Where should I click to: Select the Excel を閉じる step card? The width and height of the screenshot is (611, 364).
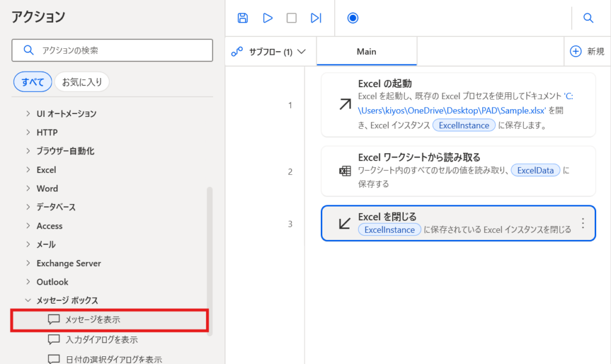coord(458,223)
